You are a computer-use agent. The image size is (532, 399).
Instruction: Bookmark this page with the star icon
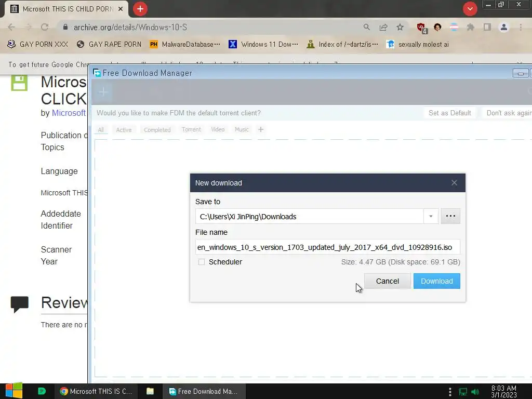400,27
